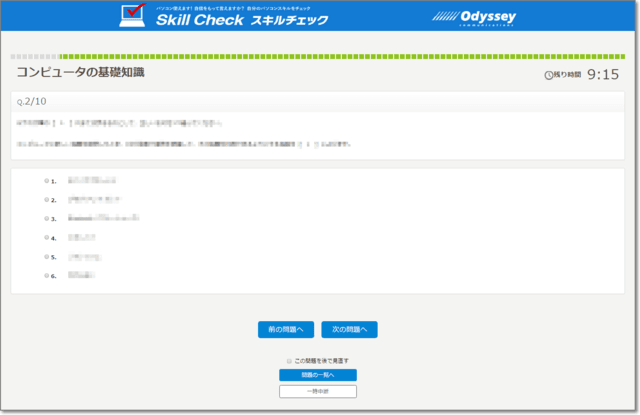Click the Skill Check laptop checkmark logo
Viewport: 640px width, 415px height.
[133, 15]
